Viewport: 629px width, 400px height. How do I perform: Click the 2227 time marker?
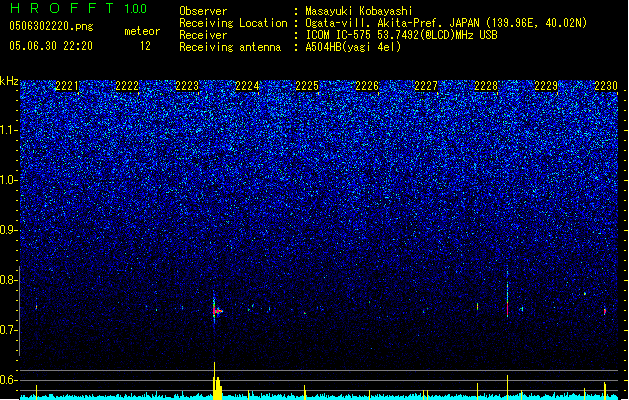click(x=426, y=86)
